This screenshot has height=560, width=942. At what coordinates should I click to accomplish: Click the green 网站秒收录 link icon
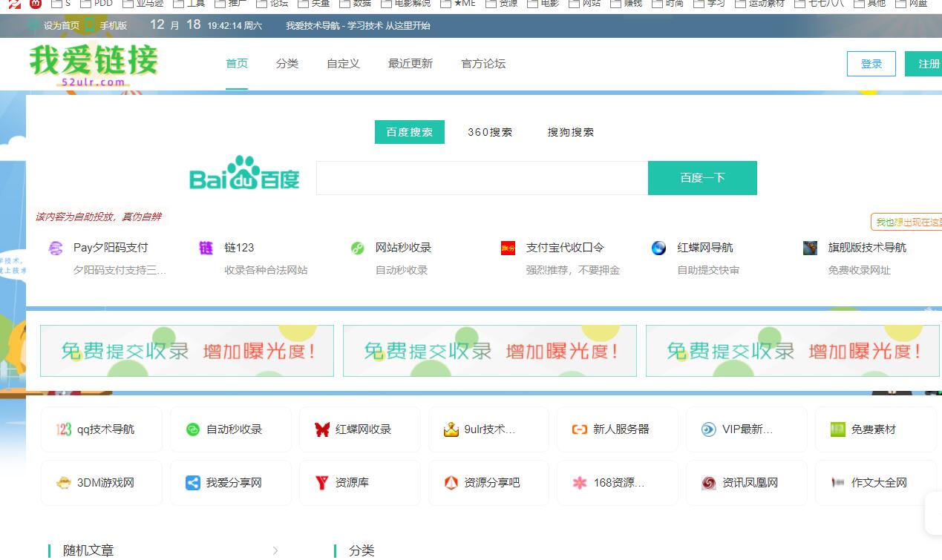(x=358, y=248)
